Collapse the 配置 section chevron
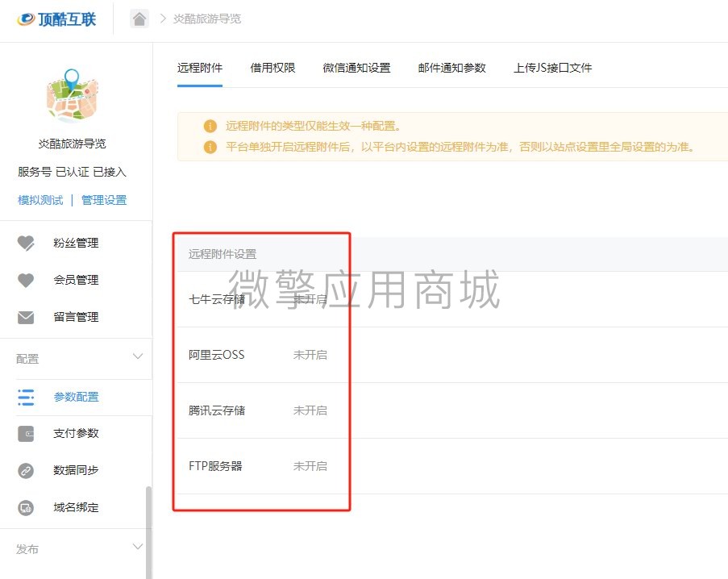 point(137,356)
